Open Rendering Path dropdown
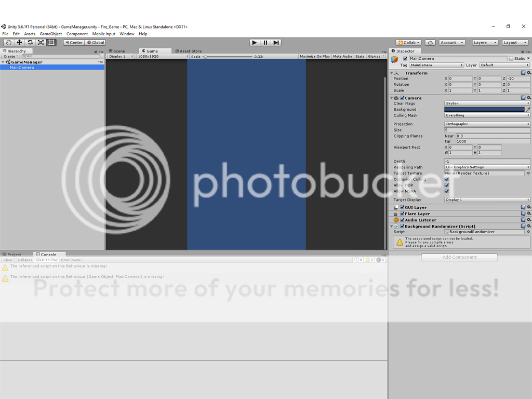 (487, 167)
